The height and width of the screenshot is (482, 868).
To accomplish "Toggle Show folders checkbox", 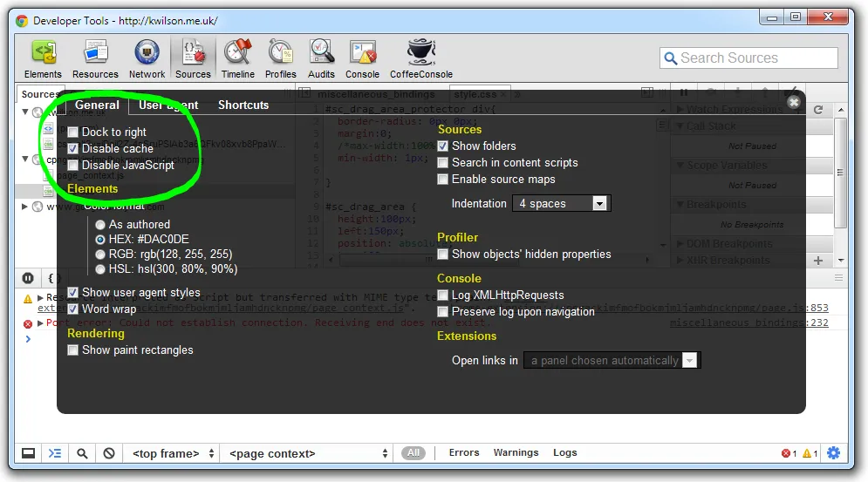I will (442, 146).
